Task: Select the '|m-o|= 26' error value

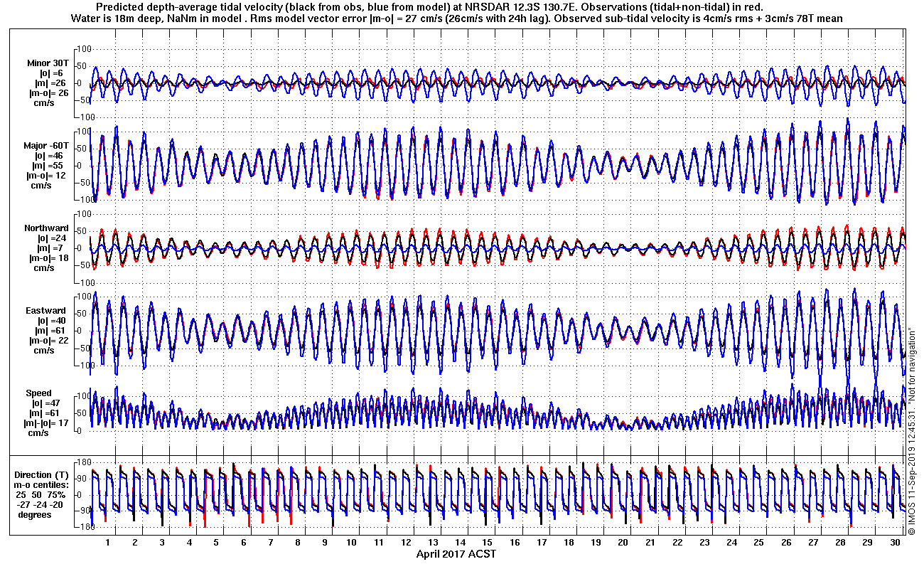Action: pos(48,93)
